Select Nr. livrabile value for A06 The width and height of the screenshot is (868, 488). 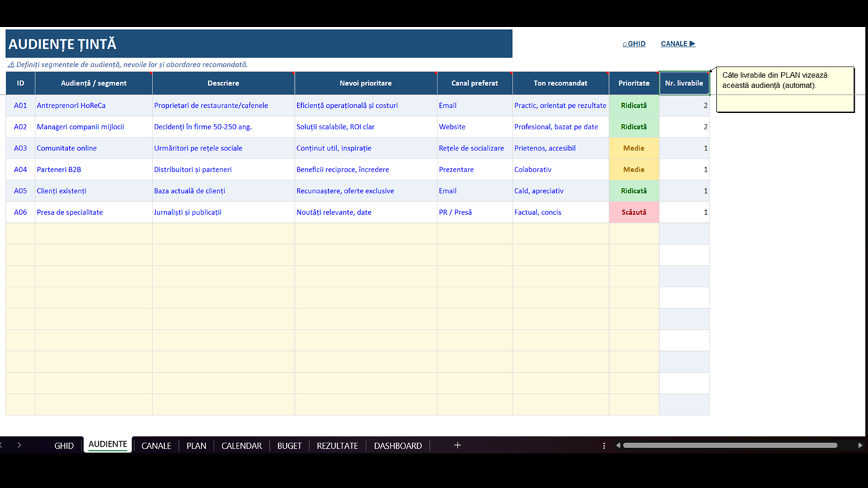[x=684, y=212]
